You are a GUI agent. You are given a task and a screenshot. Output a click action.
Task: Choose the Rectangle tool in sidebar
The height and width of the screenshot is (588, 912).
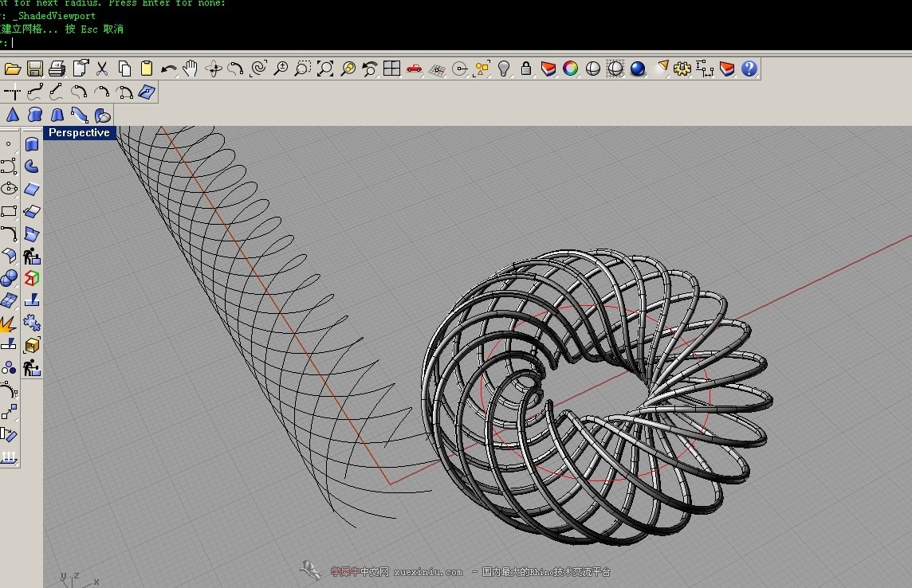tap(9, 211)
